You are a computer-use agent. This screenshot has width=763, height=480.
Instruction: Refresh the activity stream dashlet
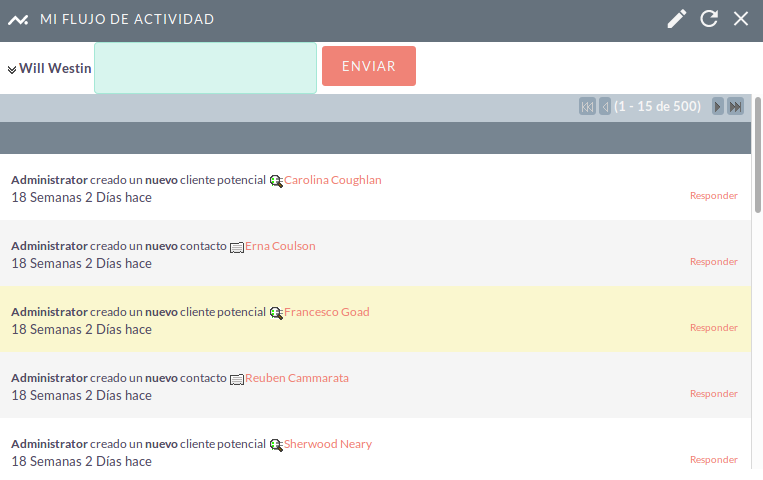(x=709, y=19)
